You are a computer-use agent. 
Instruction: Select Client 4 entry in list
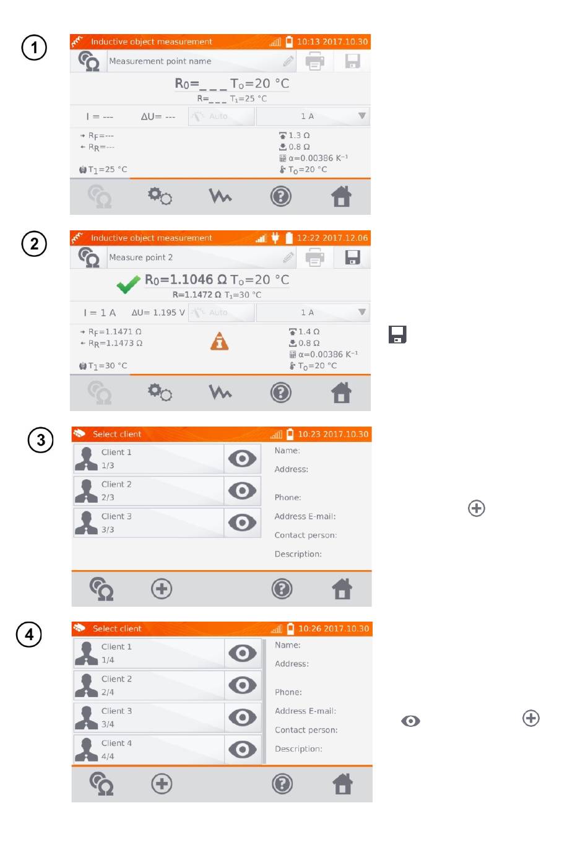[149, 750]
